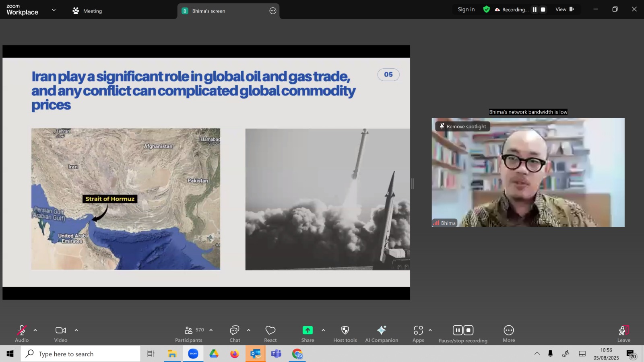Viewport: 644px width, 362px height.
Task: Open the Windows Start menu
Action: click(10, 354)
